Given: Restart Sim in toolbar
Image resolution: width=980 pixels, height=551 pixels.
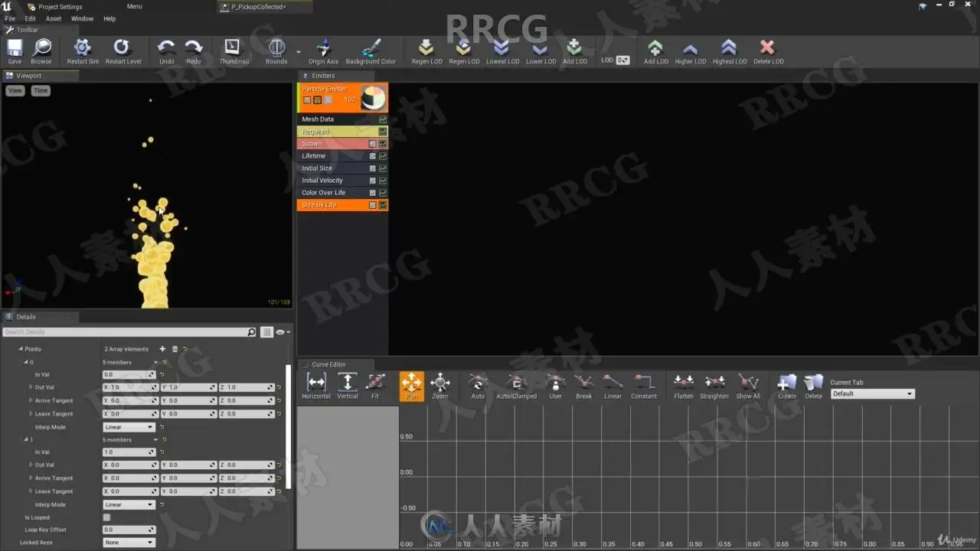Looking at the screenshot, I should (83, 51).
